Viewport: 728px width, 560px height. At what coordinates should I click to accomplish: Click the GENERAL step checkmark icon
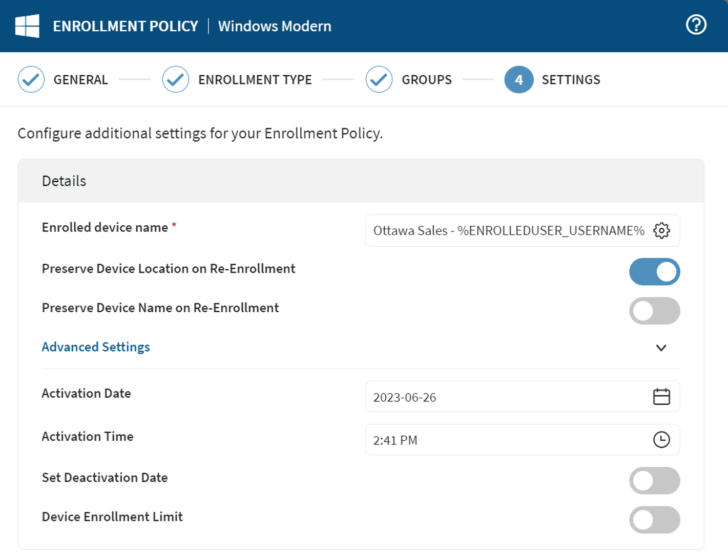pos(31,79)
